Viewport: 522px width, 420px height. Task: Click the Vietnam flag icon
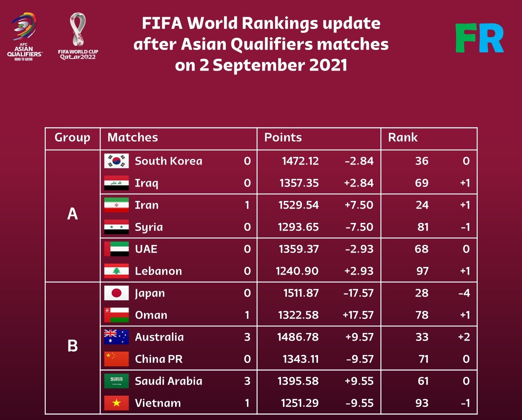tap(116, 403)
